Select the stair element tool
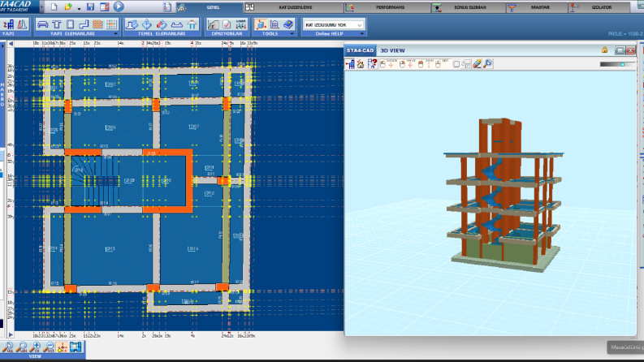The height and width of the screenshot is (362, 644). [84, 24]
